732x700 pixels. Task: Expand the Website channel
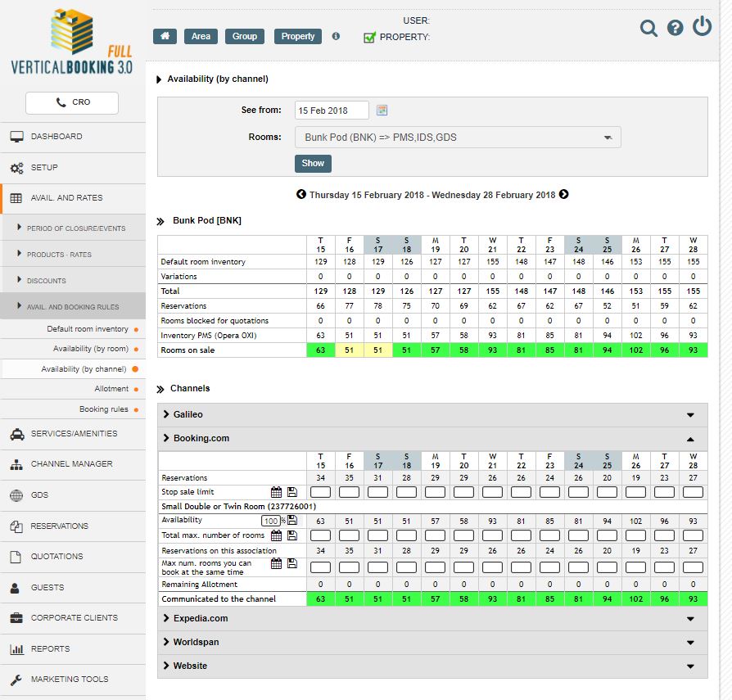tap(432, 666)
